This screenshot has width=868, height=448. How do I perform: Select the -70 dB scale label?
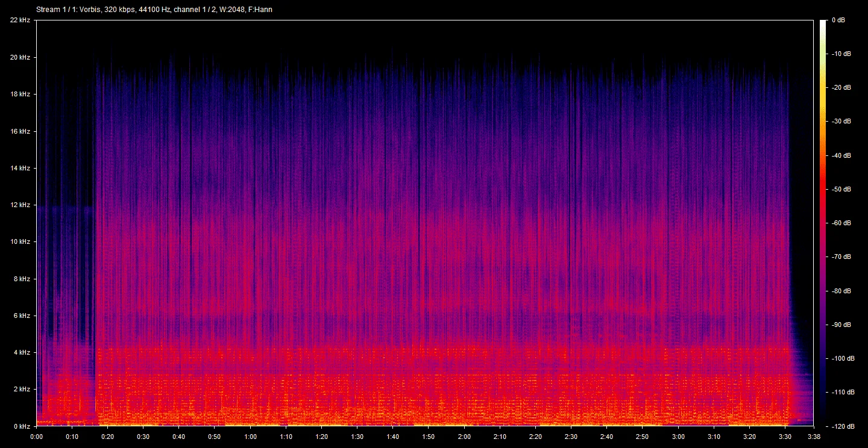841,257
